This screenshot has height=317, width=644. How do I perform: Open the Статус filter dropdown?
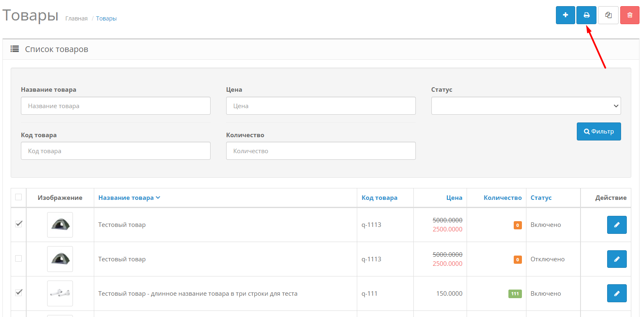click(526, 106)
